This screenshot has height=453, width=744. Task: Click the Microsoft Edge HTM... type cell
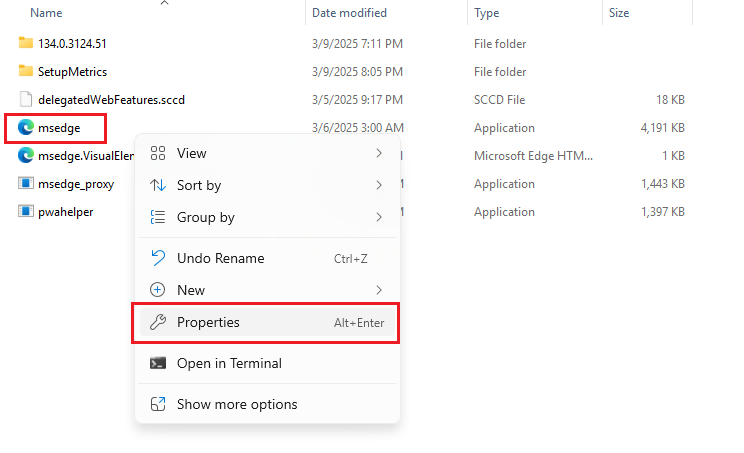point(533,156)
